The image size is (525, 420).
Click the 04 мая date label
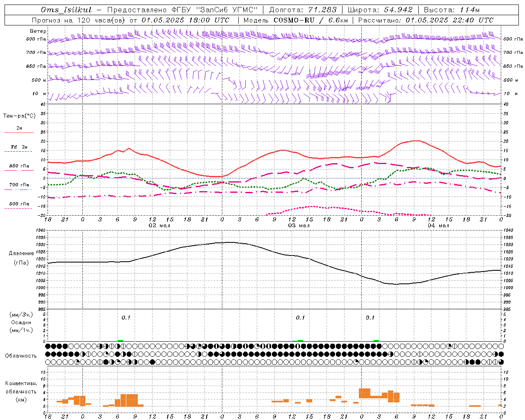438,226
